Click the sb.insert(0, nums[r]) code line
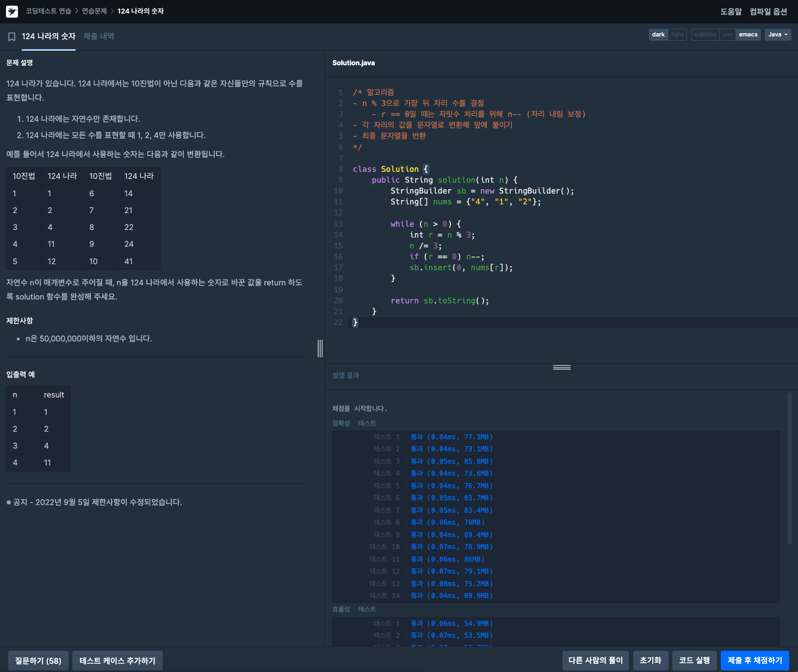This screenshot has width=798, height=672. coord(461,267)
